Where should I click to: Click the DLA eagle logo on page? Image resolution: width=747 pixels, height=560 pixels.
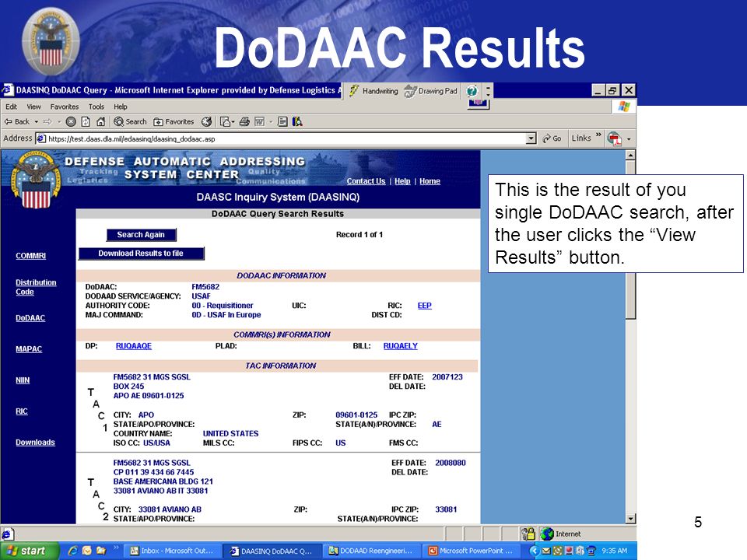37,181
